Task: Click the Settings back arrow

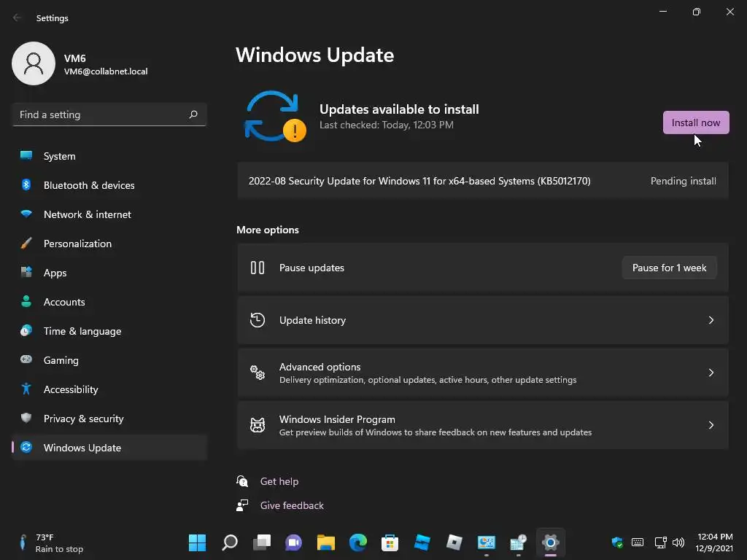Action: (18, 17)
